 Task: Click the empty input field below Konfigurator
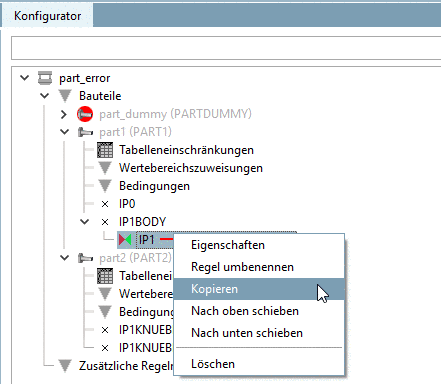pyautogui.click(x=226, y=48)
